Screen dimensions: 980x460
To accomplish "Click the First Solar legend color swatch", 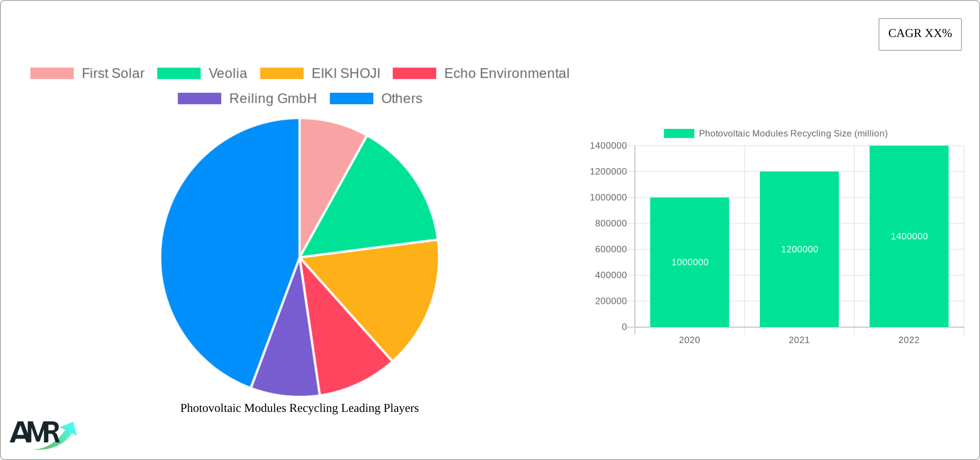I will 52,74.
